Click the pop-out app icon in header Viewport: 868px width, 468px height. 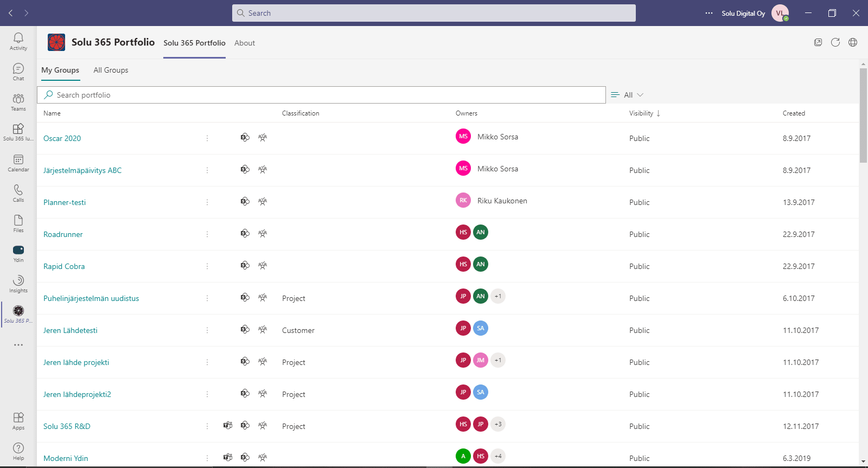click(x=818, y=42)
